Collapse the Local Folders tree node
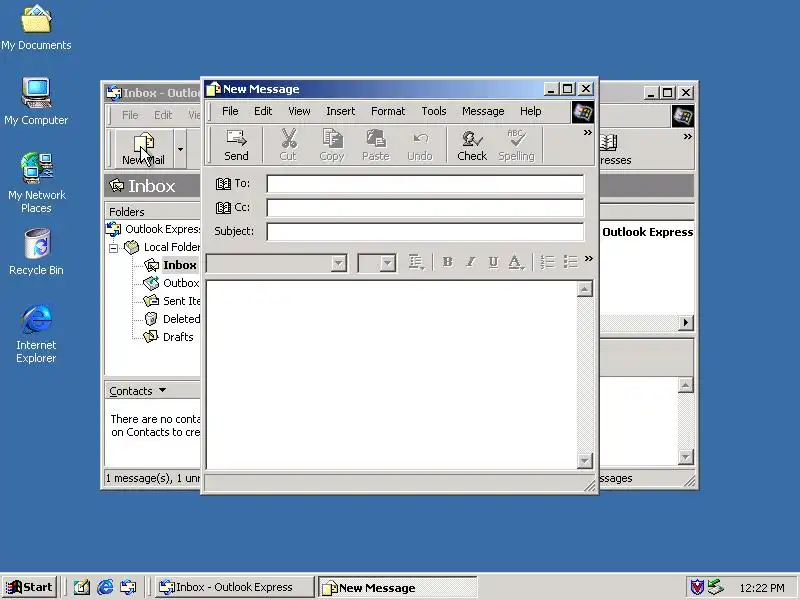The width and height of the screenshot is (800, 600). (x=114, y=248)
